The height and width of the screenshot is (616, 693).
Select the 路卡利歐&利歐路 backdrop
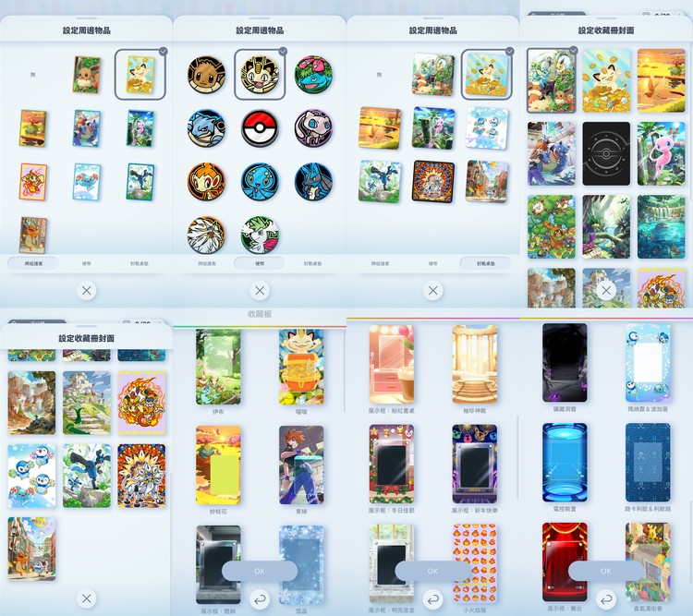pyautogui.click(x=648, y=463)
